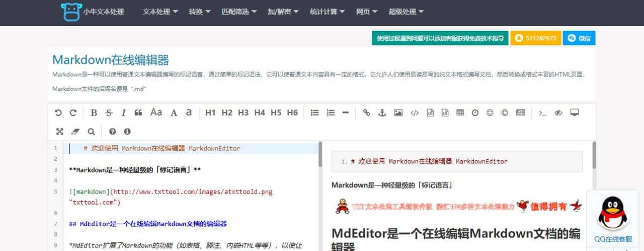Open help with question mark icon
The width and height of the screenshot is (644, 251).
pyautogui.click(x=112, y=132)
